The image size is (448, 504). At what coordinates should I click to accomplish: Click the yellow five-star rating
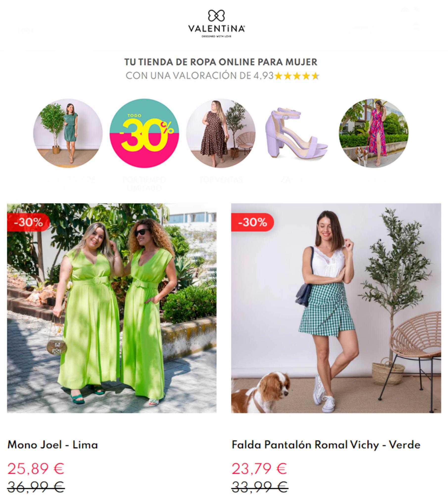[x=297, y=76]
